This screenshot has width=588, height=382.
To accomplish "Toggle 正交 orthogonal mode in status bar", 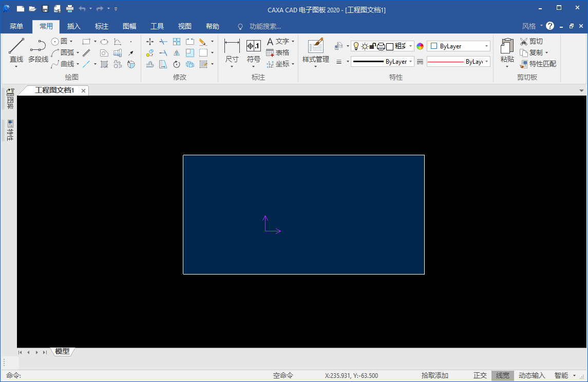I will coord(480,376).
